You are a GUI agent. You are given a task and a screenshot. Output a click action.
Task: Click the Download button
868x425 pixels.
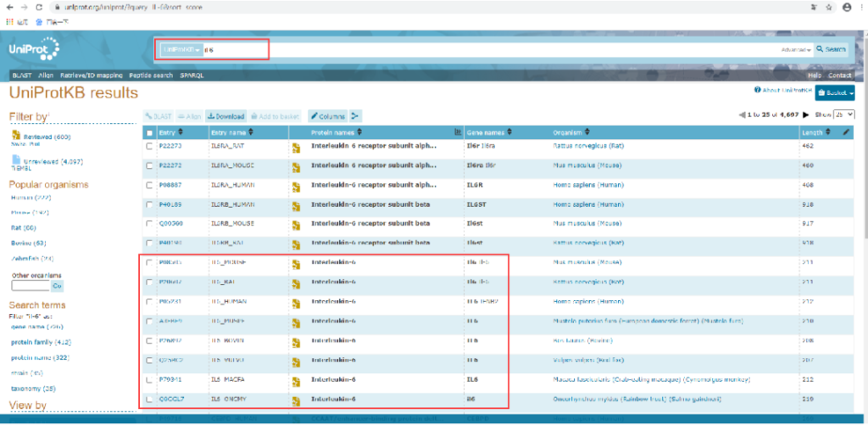pyautogui.click(x=226, y=116)
